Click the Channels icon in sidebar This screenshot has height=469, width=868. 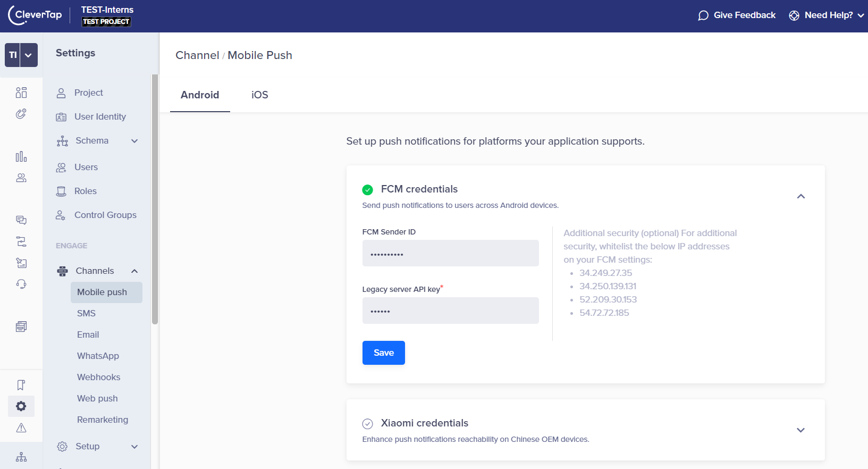[62, 271]
